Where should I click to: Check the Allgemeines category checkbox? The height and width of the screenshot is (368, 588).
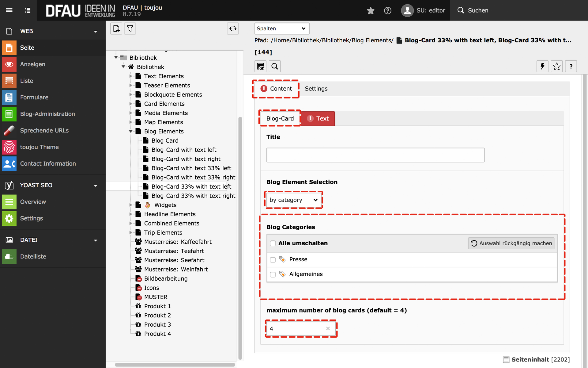tap(273, 274)
